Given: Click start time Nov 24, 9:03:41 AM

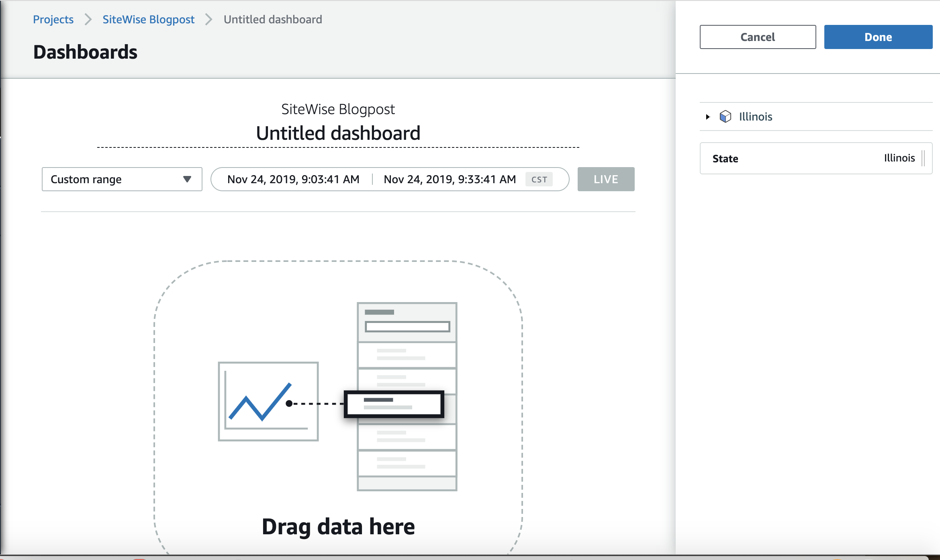Looking at the screenshot, I should click(293, 179).
